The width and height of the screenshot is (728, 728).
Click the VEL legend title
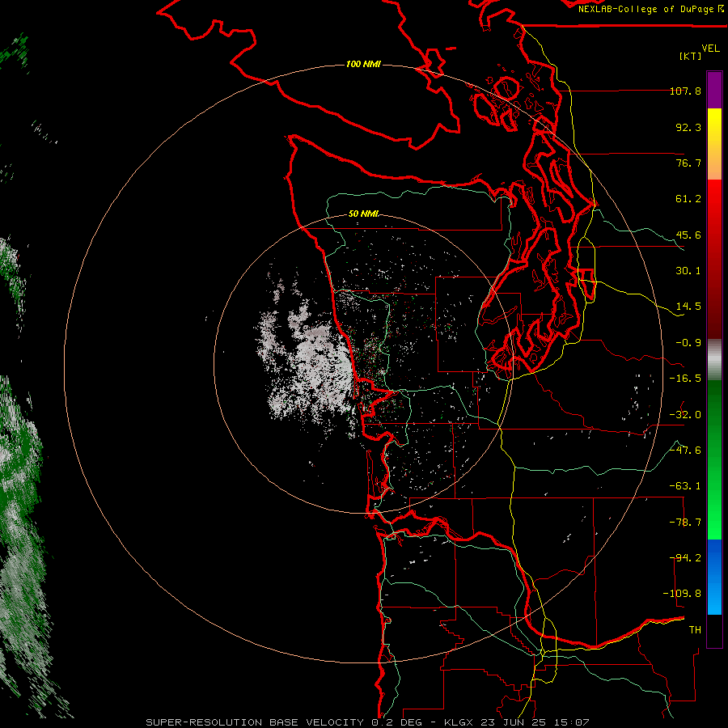coord(710,49)
